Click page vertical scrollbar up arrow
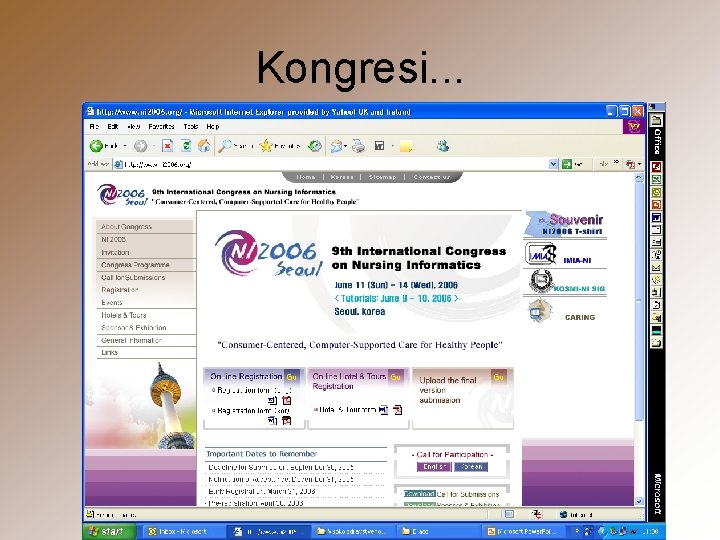720x540 pixels. tap(639, 178)
